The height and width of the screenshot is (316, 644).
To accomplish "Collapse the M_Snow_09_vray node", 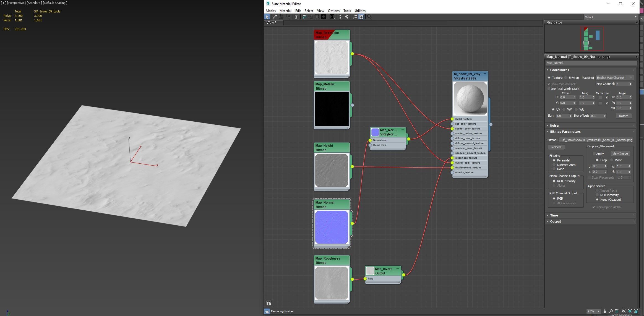I will [x=484, y=74].
